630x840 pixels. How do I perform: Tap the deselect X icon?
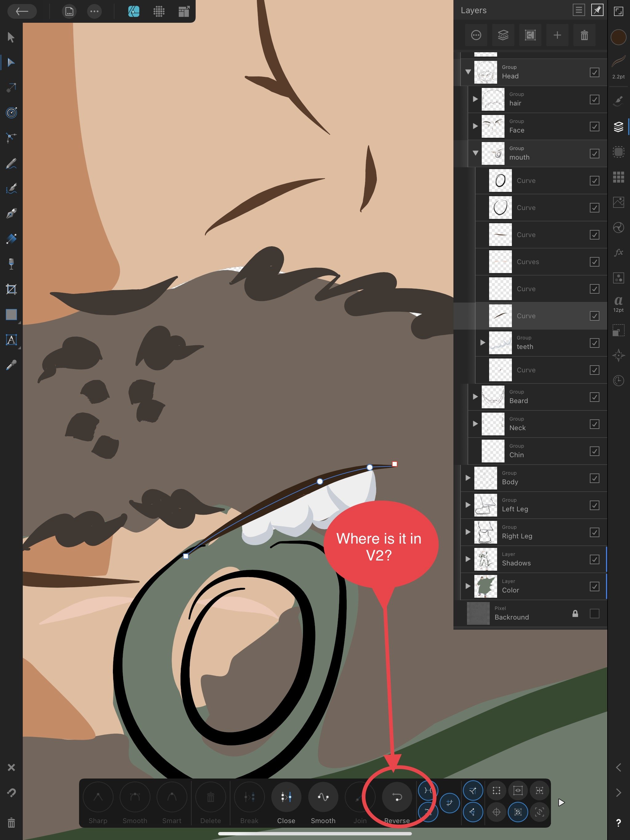click(x=11, y=767)
